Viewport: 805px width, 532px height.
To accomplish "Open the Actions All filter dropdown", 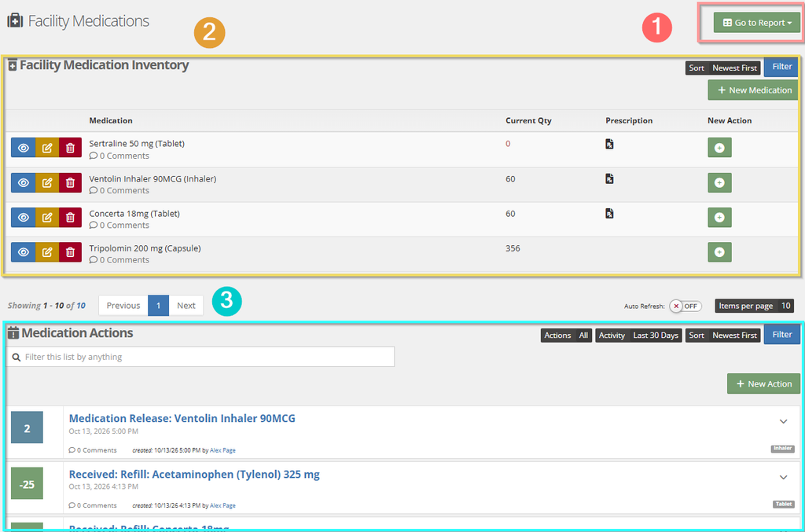I will [566, 336].
